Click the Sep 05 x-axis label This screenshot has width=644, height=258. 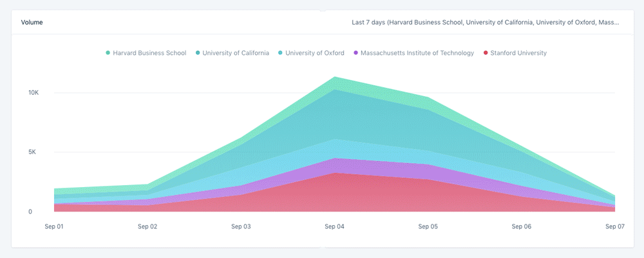coord(428,226)
